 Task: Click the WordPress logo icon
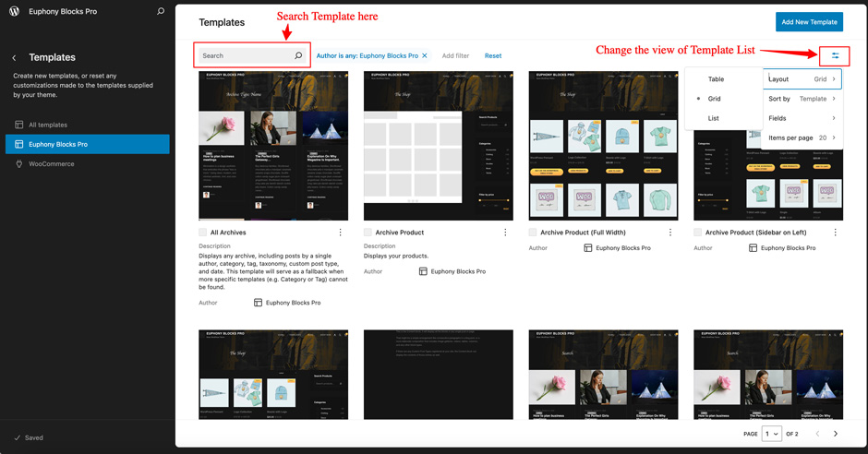14,12
